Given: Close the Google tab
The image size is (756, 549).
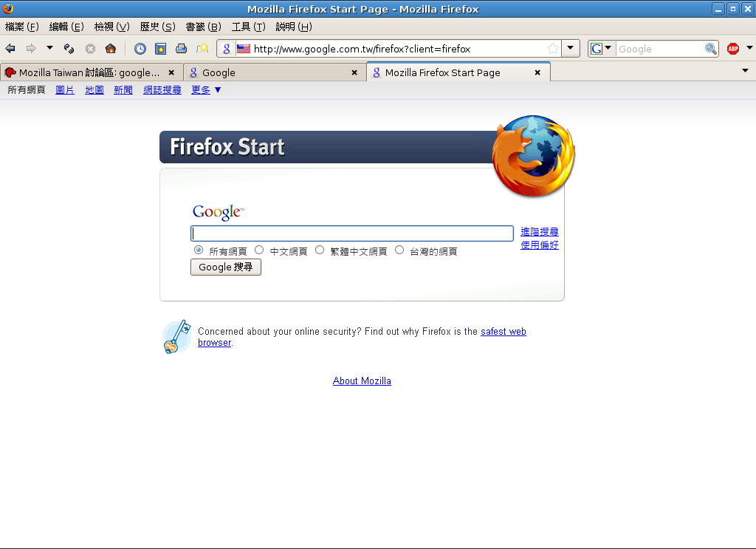Looking at the screenshot, I should pos(354,72).
